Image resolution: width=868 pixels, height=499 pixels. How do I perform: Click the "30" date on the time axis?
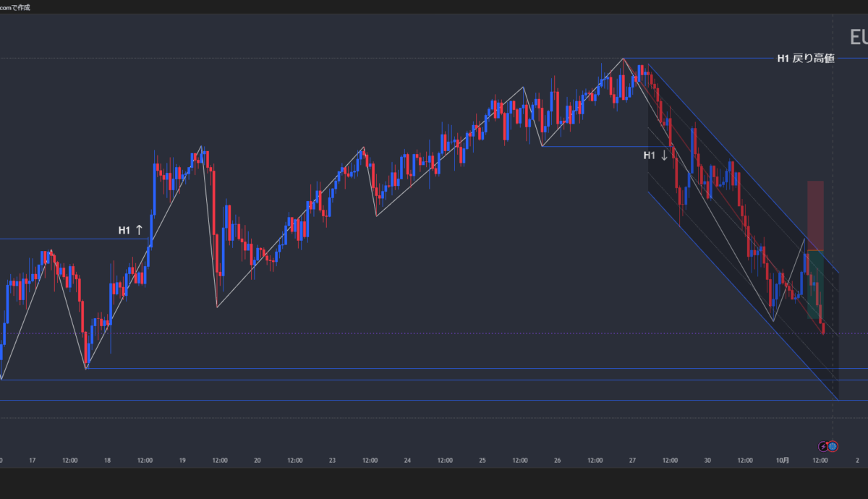707,460
